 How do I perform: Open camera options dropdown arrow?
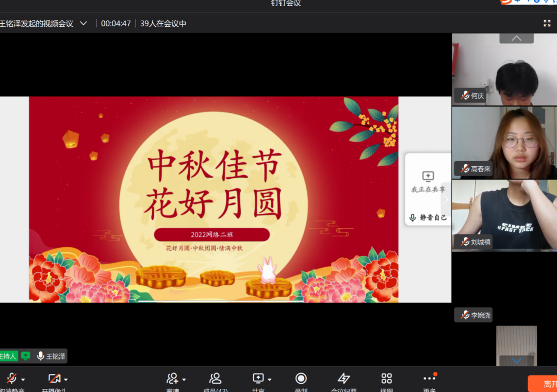(65, 380)
